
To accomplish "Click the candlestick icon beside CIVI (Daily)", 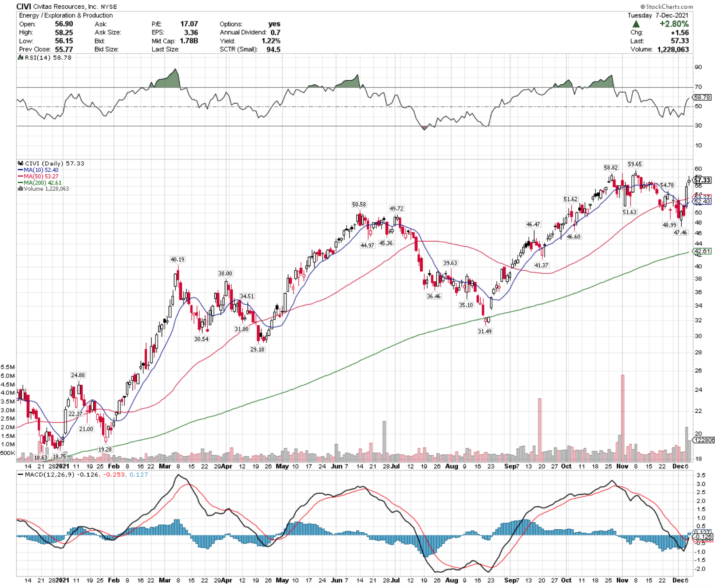I will pos(21,163).
